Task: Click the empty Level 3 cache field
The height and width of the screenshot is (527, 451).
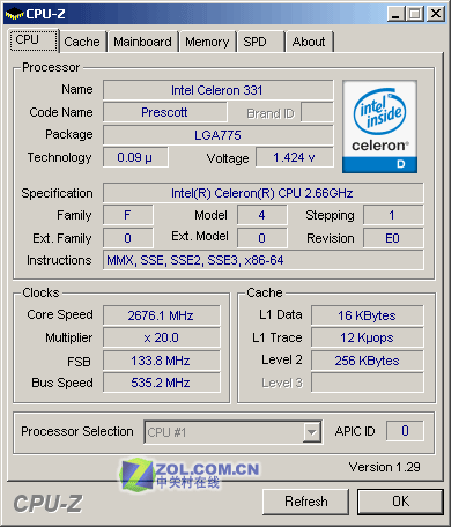Action: pyautogui.click(x=367, y=382)
